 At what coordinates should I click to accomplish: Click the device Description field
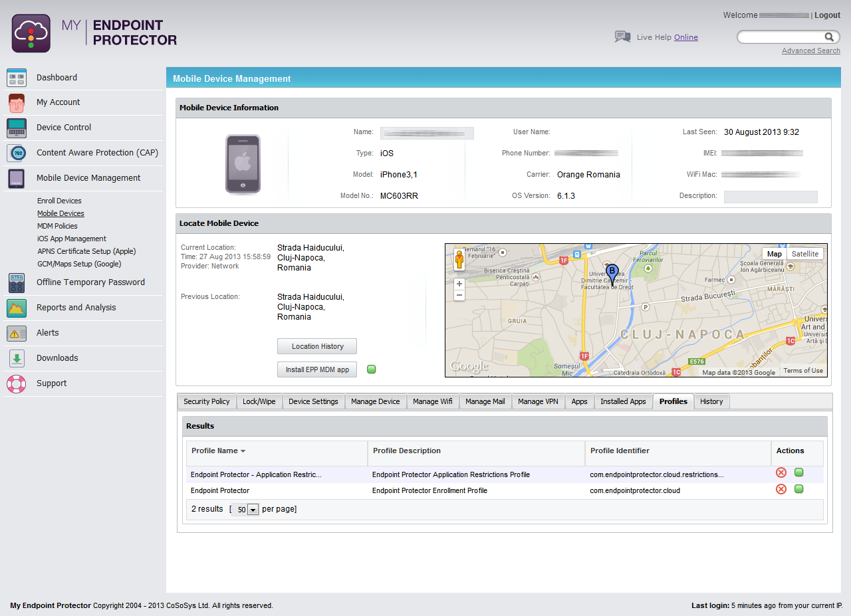pos(771,197)
